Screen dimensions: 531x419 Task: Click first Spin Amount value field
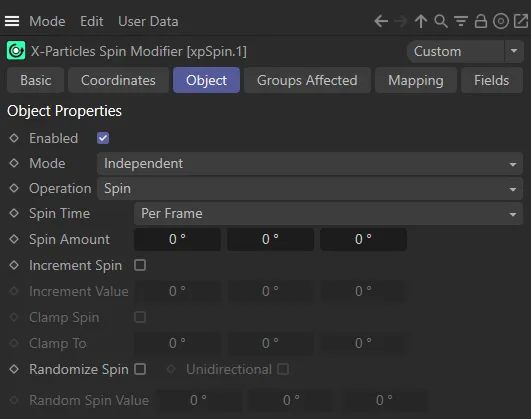tap(177, 239)
